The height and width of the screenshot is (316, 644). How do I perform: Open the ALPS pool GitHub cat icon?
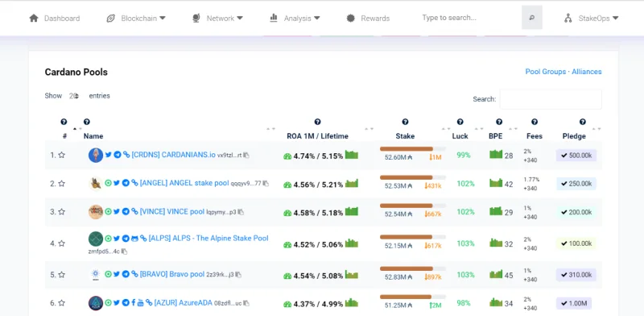pos(134,239)
